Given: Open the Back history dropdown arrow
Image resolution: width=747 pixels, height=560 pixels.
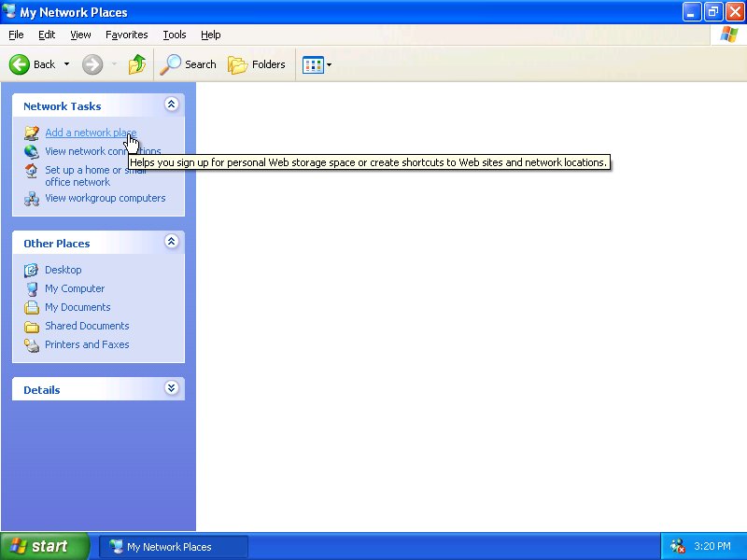Looking at the screenshot, I should click(66, 64).
